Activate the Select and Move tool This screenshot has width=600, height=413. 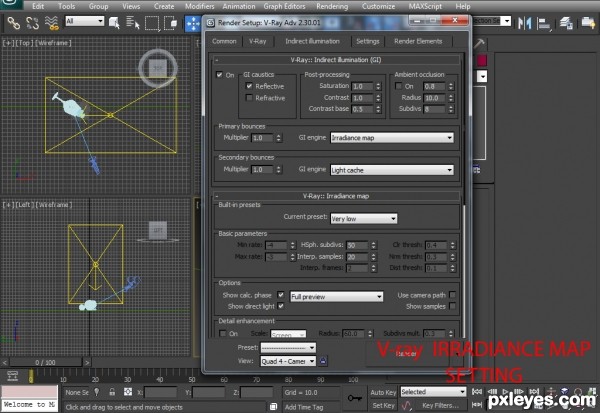click(193, 24)
